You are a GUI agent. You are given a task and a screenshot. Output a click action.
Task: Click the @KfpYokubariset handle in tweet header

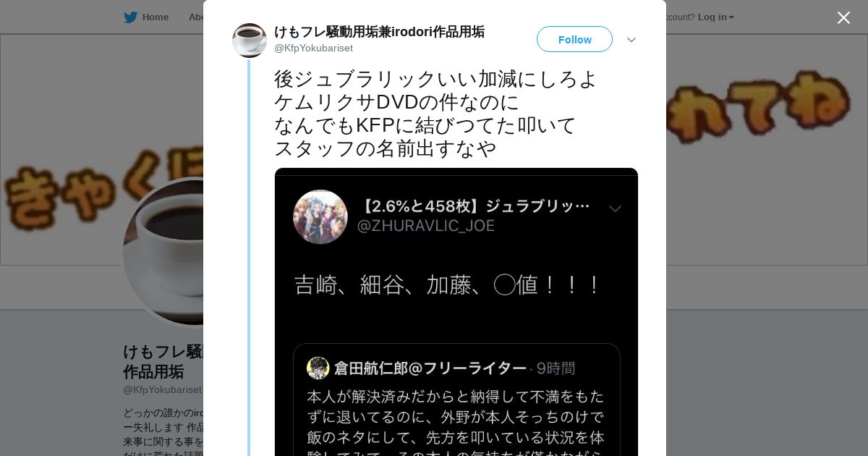coord(313,48)
